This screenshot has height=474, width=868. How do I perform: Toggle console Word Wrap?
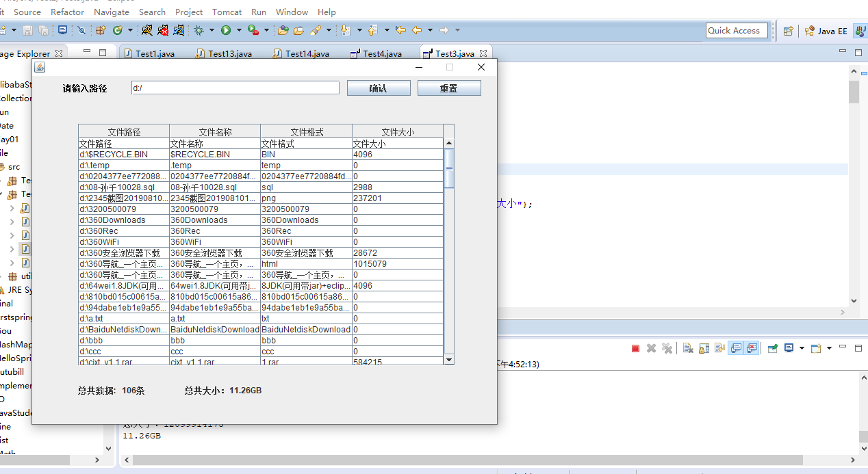point(719,348)
